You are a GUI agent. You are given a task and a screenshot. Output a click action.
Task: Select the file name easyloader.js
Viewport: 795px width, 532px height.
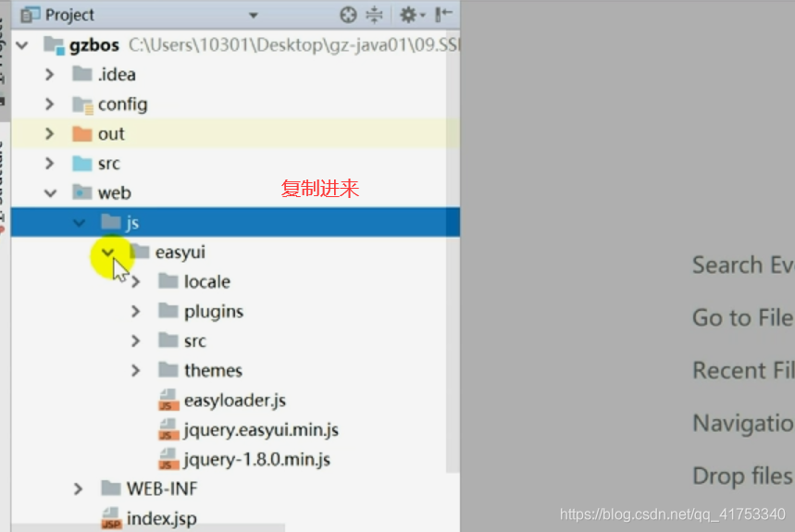pos(235,401)
